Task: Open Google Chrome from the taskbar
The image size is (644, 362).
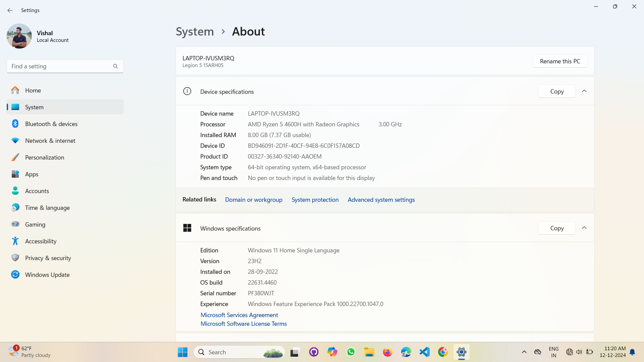Action: pyautogui.click(x=443, y=352)
